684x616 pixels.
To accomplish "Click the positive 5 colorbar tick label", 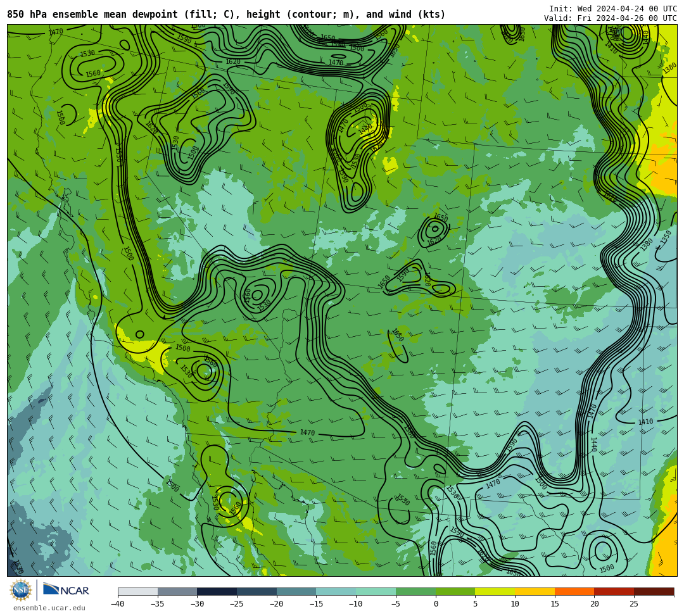I will 475,604.
